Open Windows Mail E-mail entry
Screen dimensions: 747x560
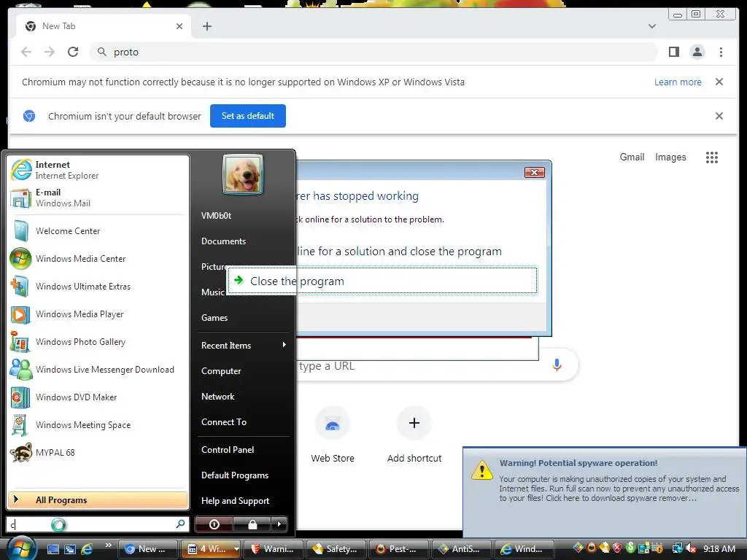pyautogui.click(x=98, y=198)
